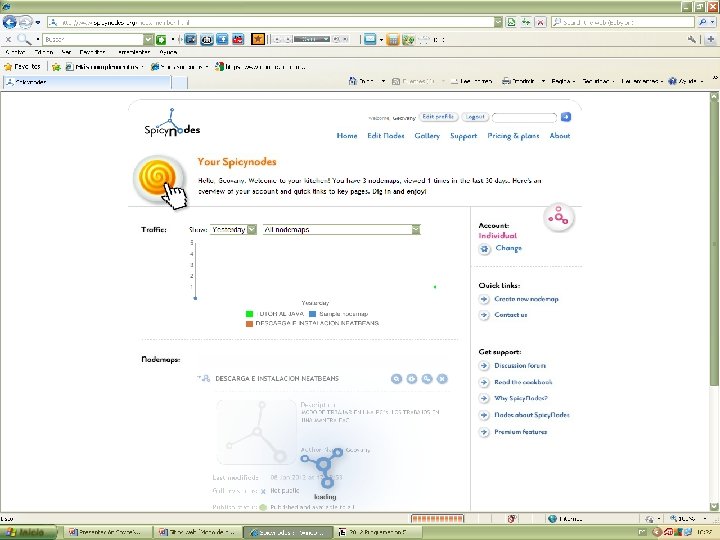Viewport: 720px width, 540px height.
Task: Select the Spicynodes browser tab
Action: pyautogui.click(x=87, y=82)
